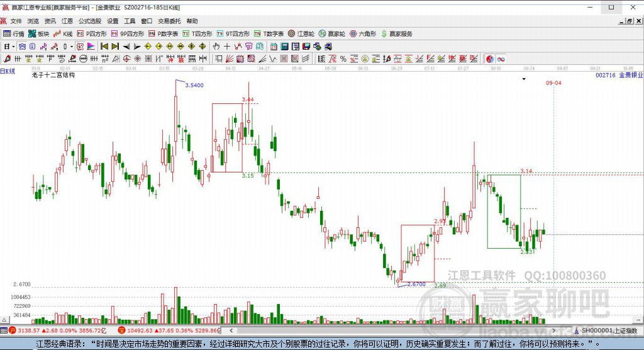
Task: Open the 江恩轮 wheel tool
Action: (x=301, y=34)
